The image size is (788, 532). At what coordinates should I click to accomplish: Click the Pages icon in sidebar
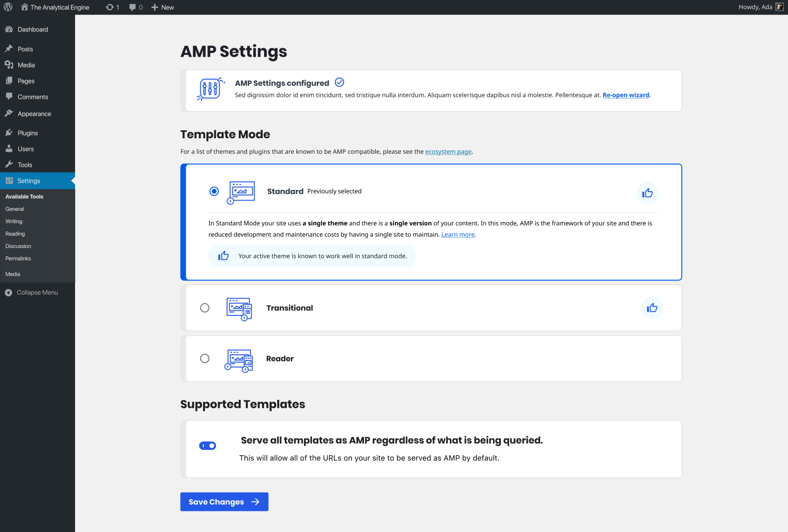pyautogui.click(x=9, y=81)
